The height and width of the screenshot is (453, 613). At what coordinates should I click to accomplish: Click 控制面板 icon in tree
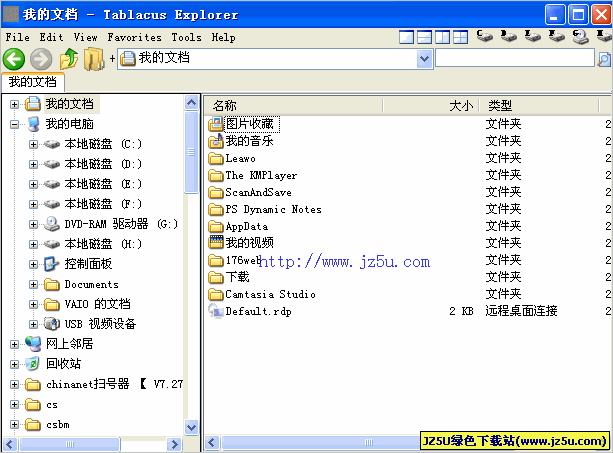click(52, 264)
